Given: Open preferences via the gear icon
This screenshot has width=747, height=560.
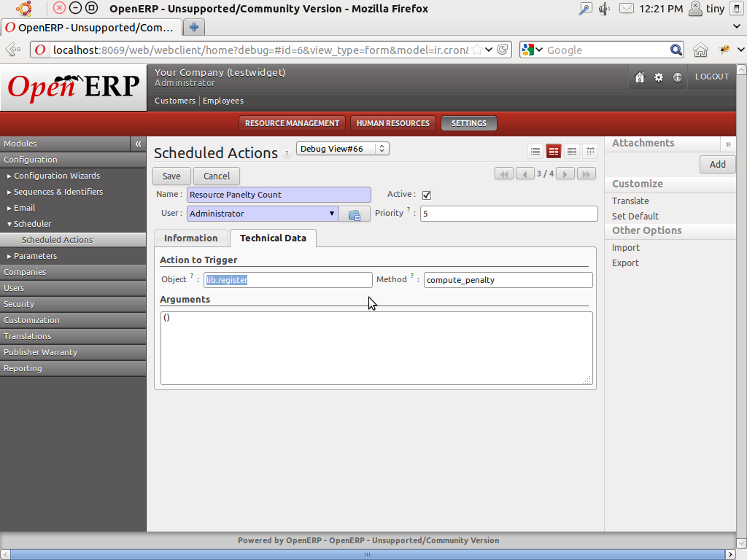Looking at the screenshot, I should pyautogui.click(x=659, y=76).
